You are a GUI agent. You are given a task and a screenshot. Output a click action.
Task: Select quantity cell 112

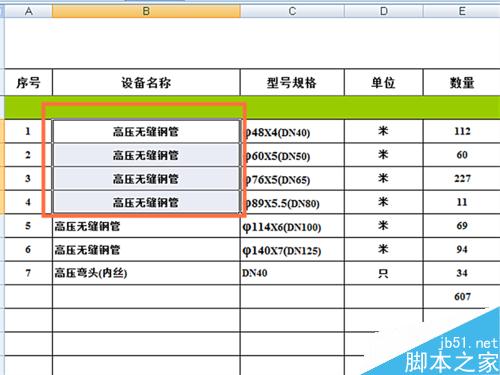pos(462,132)
